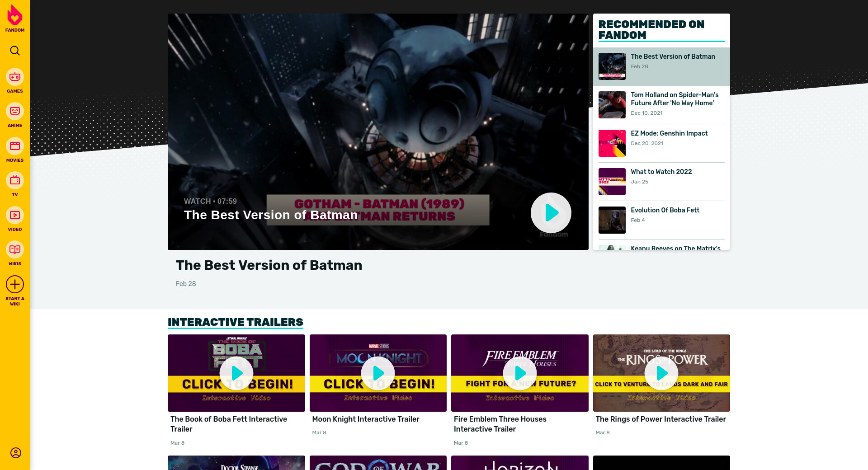Play the Book of Boba Fett interactive trailer
Viewport: 868px width, 470px height.
pyautogui.click(x=236, y=373)
